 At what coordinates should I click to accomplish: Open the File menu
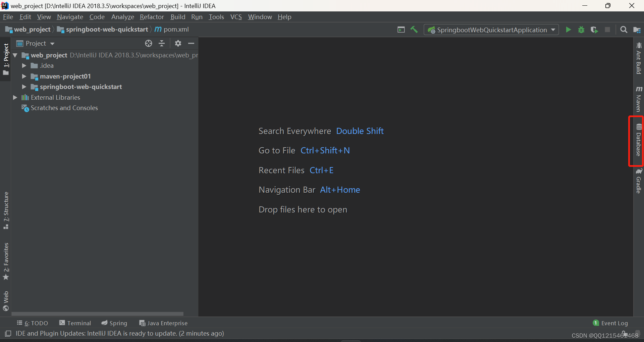click(x=8, y=17)
